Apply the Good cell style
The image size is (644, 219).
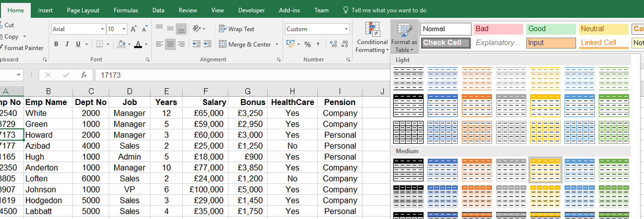tap(551, 29)
